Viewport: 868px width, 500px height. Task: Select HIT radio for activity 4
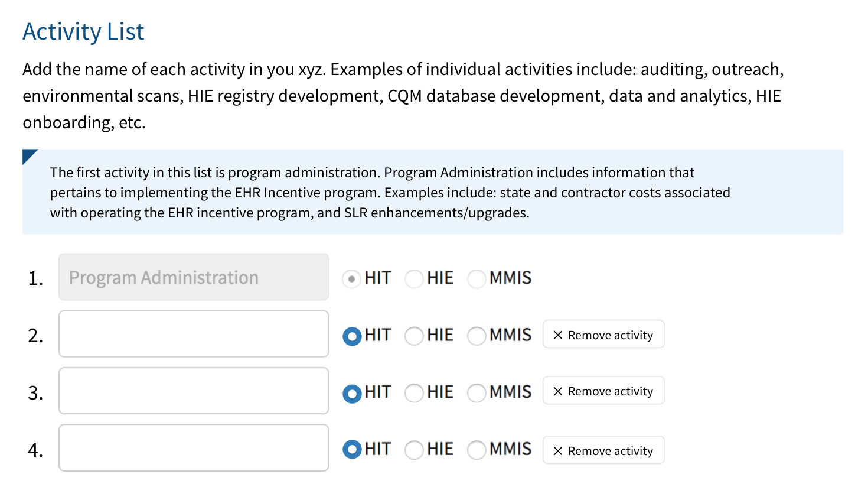pos(352,450)
